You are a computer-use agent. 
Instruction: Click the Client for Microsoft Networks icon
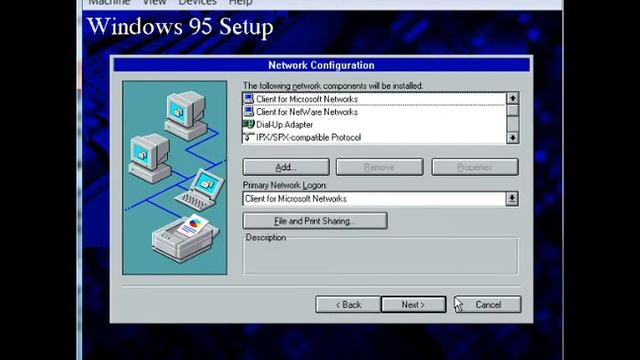tap(248, 99)
